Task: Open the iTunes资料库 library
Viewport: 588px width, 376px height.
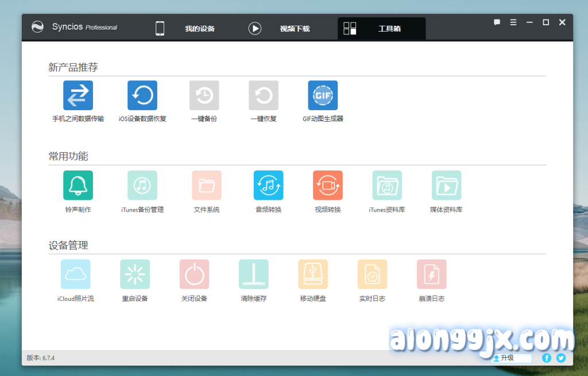Action: [386, 185]
